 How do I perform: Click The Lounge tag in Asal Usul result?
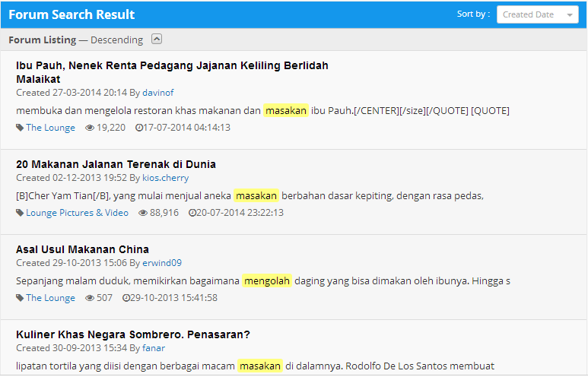(x=50, y=298)
